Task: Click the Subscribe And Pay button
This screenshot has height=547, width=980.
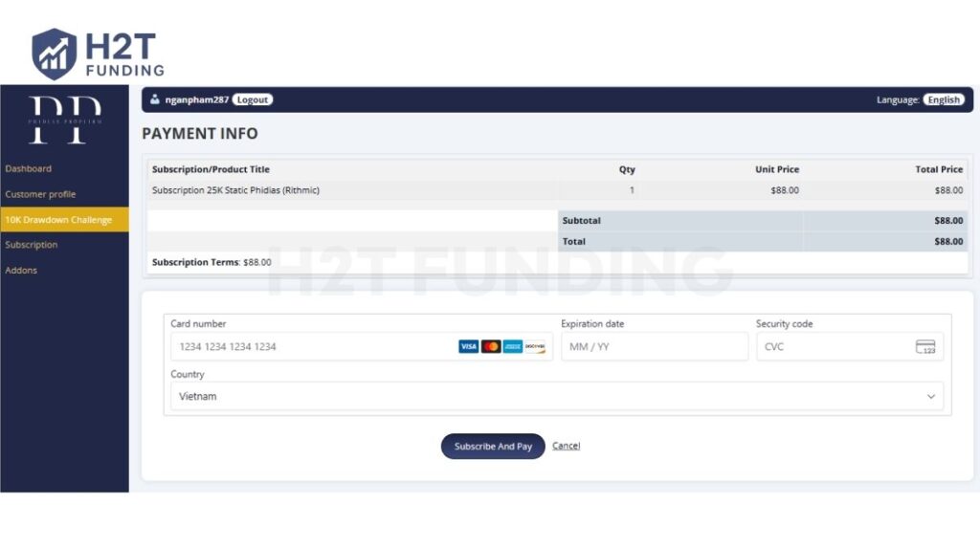Action: point(493,447)
